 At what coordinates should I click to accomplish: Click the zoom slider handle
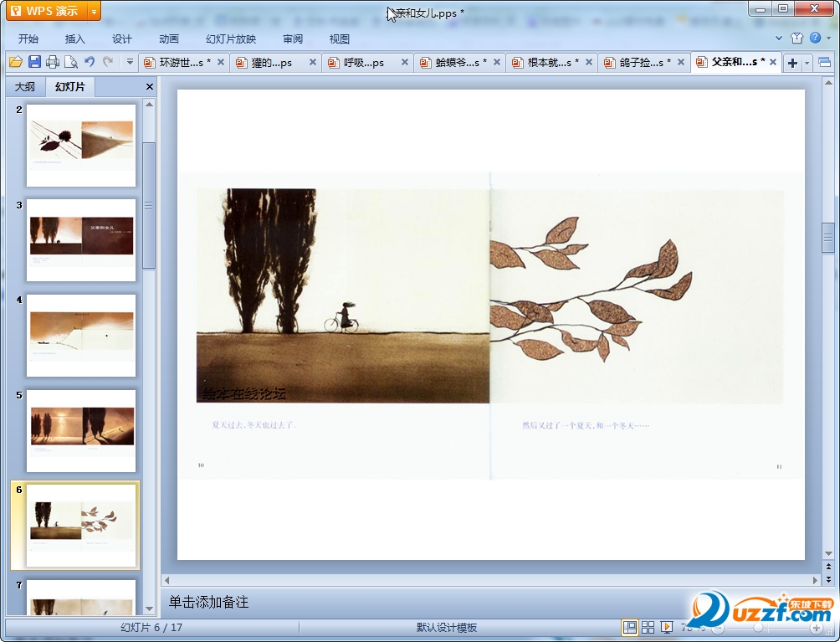tap(759, 627)
